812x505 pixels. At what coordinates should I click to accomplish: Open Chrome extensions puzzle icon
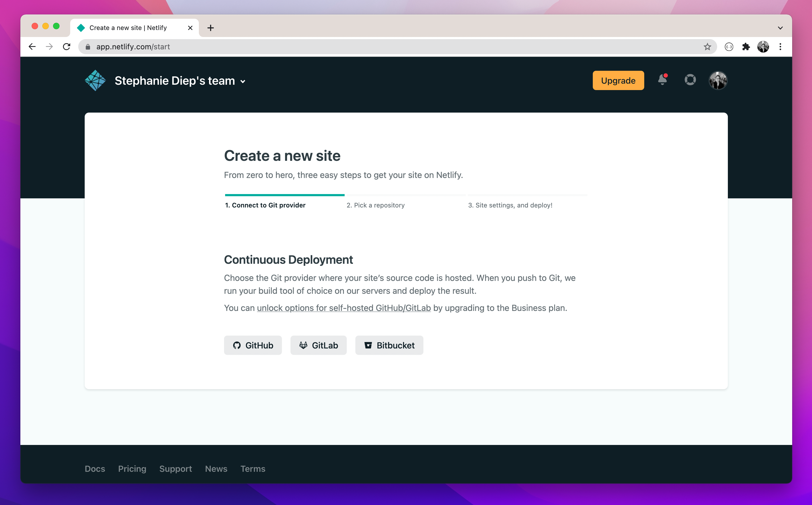746,47
